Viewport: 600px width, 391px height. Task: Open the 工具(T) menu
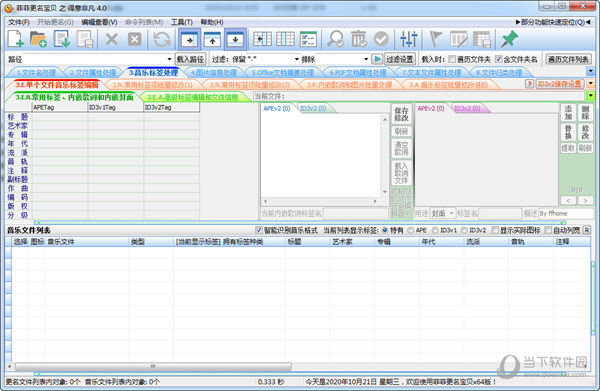point(181,22)
